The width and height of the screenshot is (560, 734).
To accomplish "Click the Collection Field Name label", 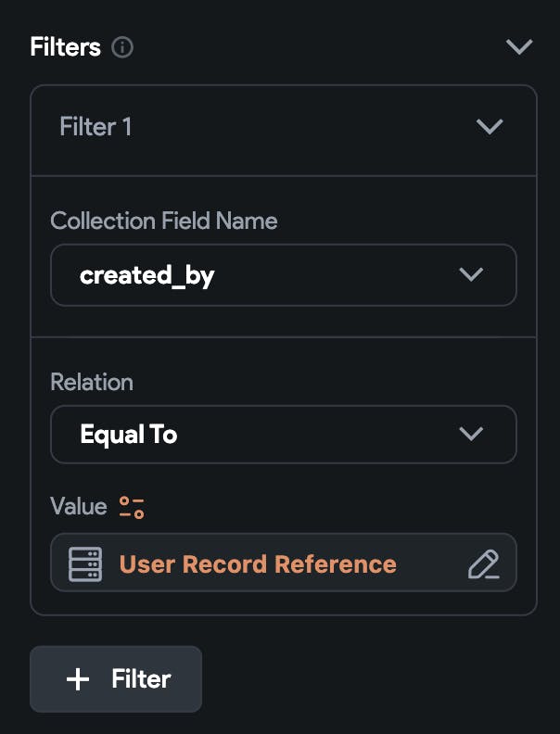I will tap(164, 221).
